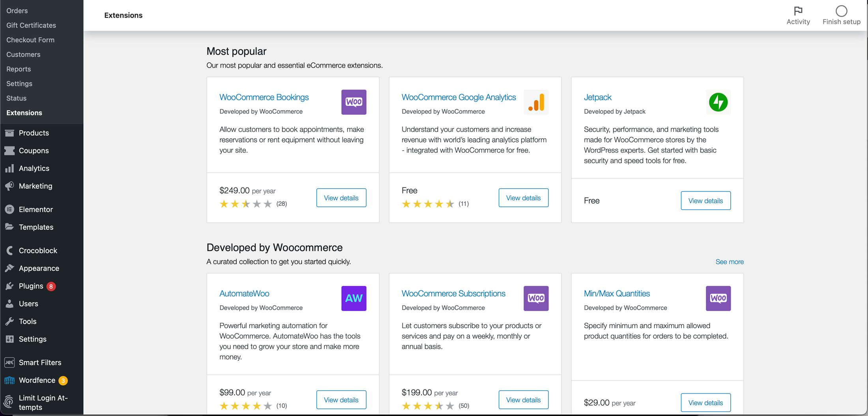868x416 pixels.
Task: Open Wordfence in the sidebar menu
Action: point(37,380)
